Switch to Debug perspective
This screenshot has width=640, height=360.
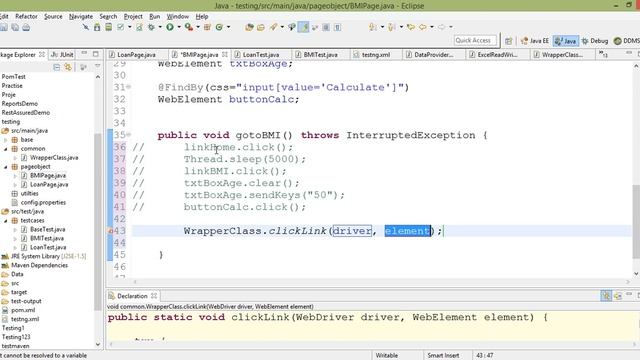(x=595, y=41)
